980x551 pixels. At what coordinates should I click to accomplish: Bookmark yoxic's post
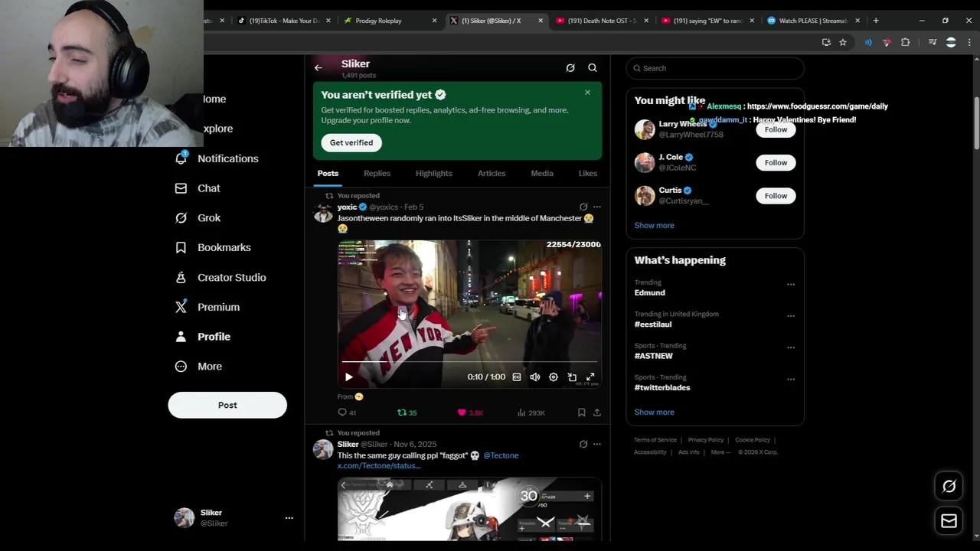tap(582, 412)
